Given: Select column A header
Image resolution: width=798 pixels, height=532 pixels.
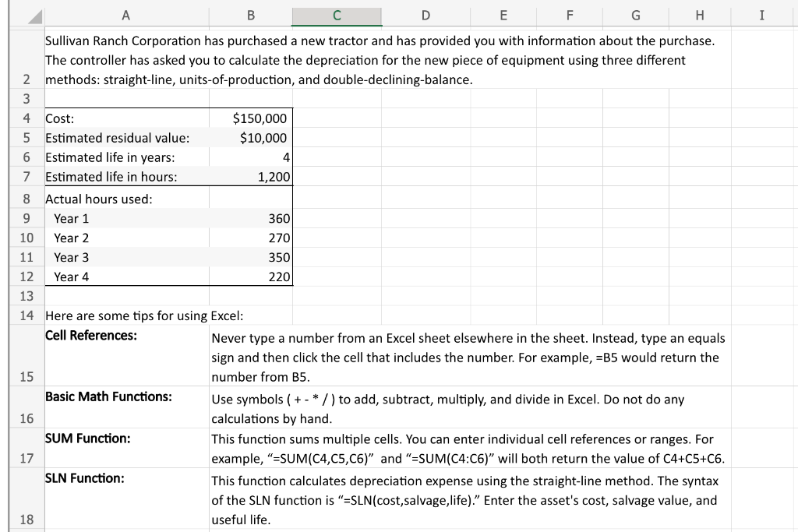Looking at the screenshot, I should [x=125, y=15].
